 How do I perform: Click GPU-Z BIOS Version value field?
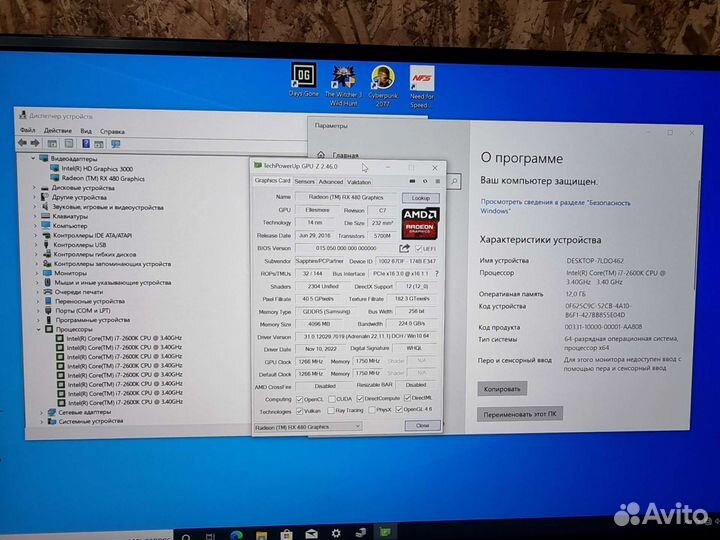[x=346, y=248]
